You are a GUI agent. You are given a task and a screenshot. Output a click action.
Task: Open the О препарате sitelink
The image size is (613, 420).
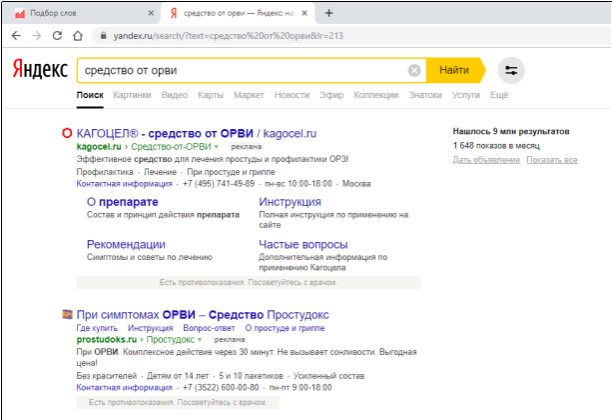point(122,202)
